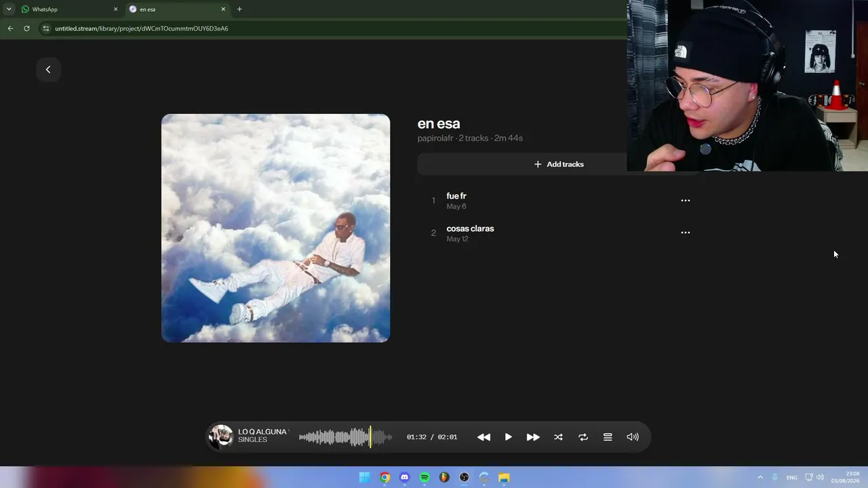Open the blue C taskbar app
The height and width of the screenshot is (488, 868).
[484, 477]
